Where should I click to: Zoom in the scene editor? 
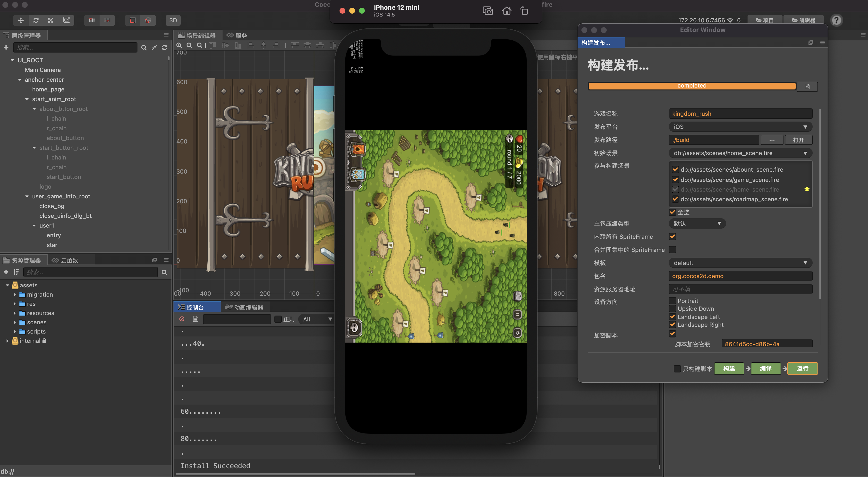pos(179,45)
